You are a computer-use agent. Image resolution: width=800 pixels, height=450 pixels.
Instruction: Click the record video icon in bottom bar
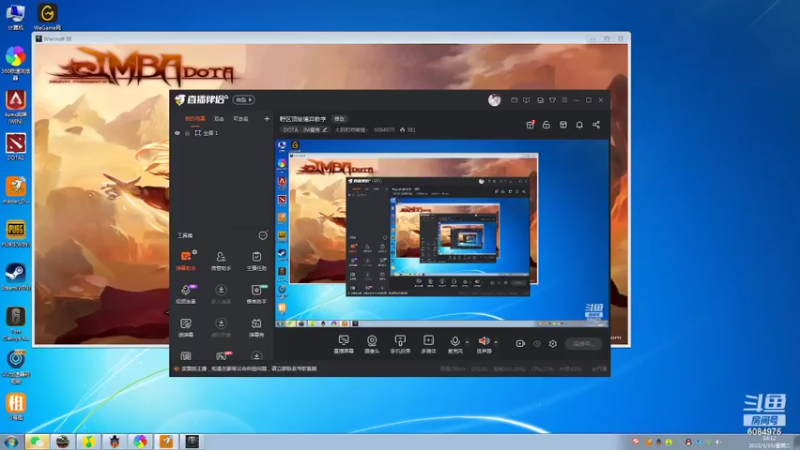click(x=520, y=344)
